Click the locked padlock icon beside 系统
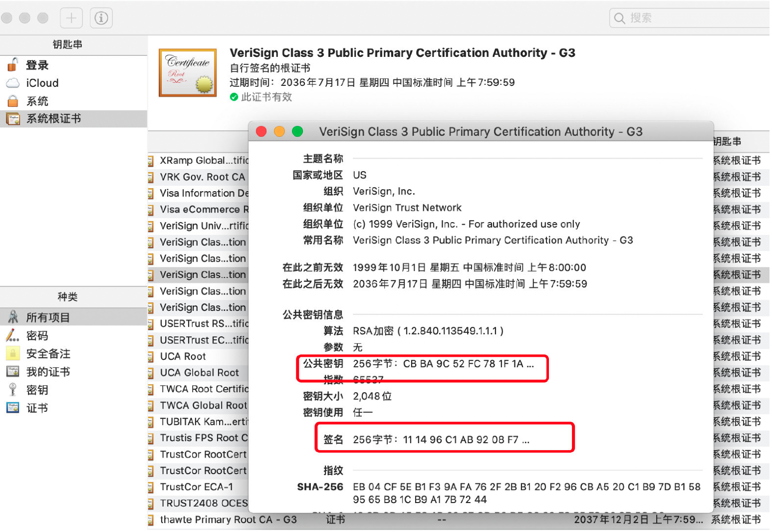Viewport: 772px width, 532px height. point(12,101)
